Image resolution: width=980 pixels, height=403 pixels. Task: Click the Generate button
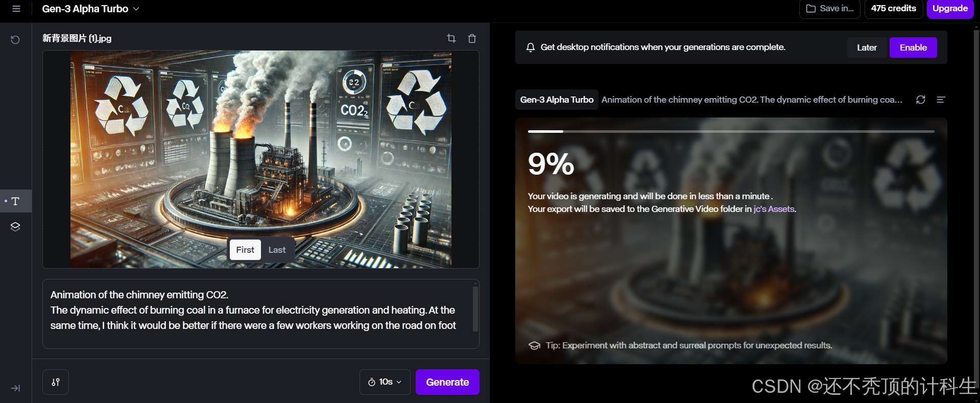[x=447, y=382]
